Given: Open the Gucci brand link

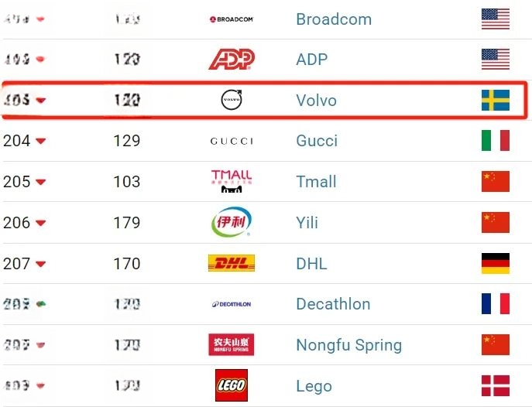Looking at the screenshot, I should (317, 141).
